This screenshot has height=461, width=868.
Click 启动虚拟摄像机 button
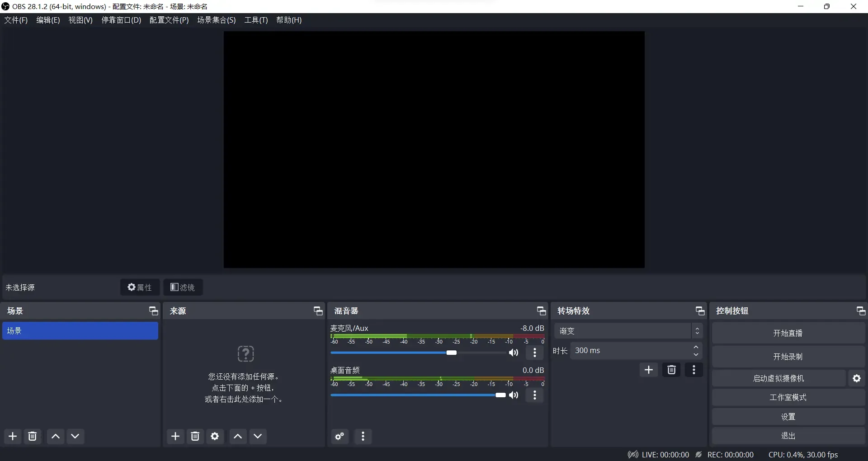click(x=778, y=378)
